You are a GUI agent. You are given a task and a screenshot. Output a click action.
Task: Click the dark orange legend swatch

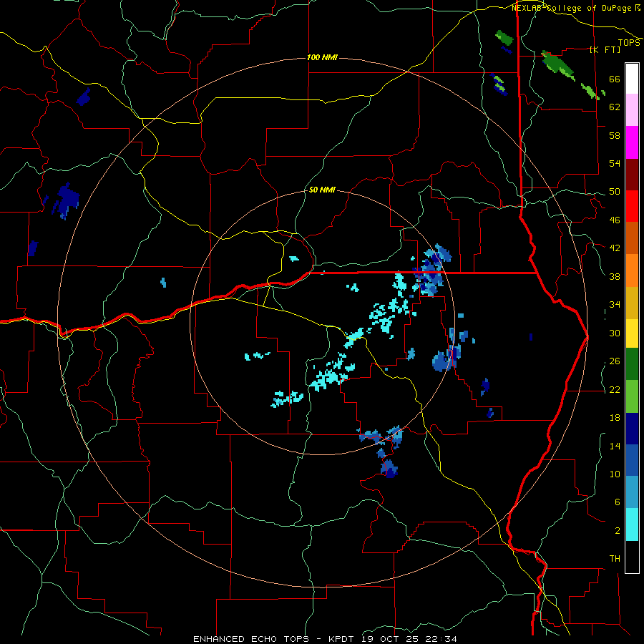(632, 238)
